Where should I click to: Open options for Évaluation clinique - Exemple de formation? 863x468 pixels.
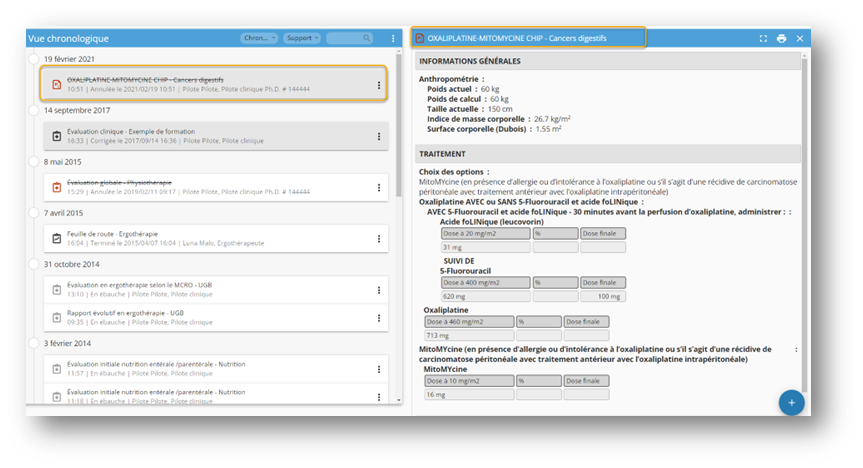[x=378, y=136]
